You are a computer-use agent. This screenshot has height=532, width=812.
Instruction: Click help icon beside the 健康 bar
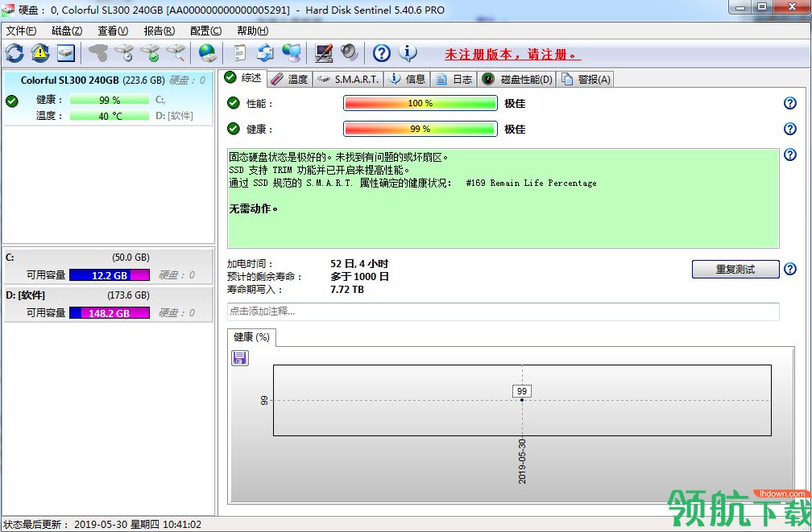[789, 128]
